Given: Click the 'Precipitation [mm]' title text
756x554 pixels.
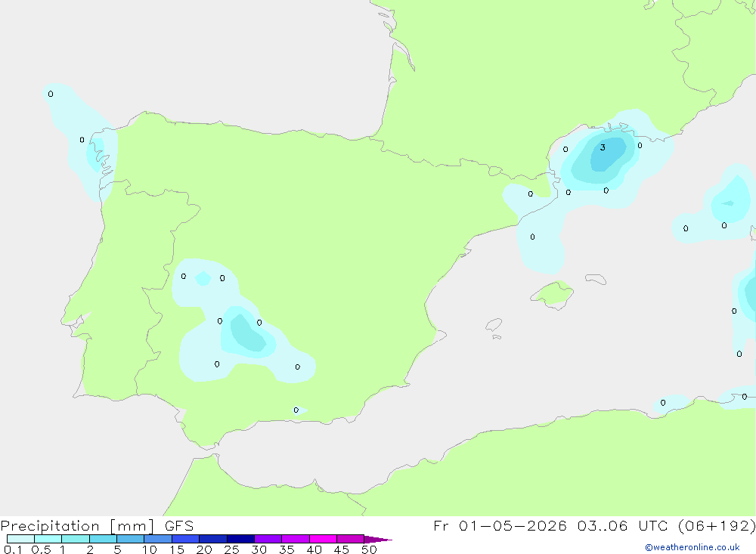Looking at the screenshot, I should point(78,526).
